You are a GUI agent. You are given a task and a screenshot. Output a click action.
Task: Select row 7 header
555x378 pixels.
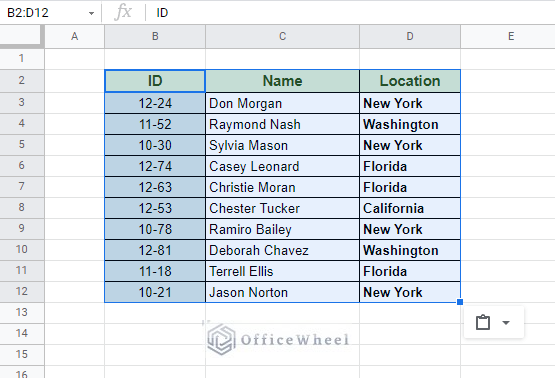tap(22, 187)
